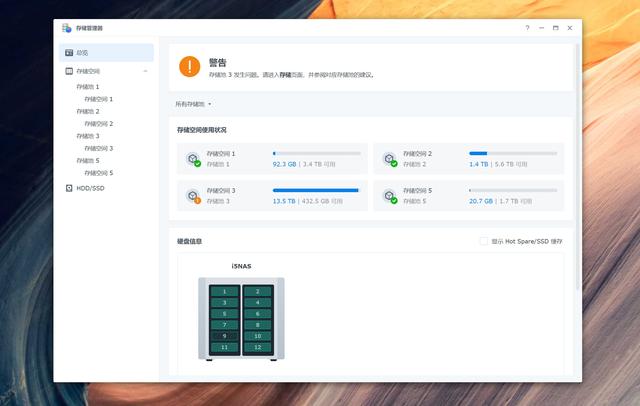Click the 5.6 TB 可用 free space text
The height and width of the screenshot is (406, 640).
(511, 164)
